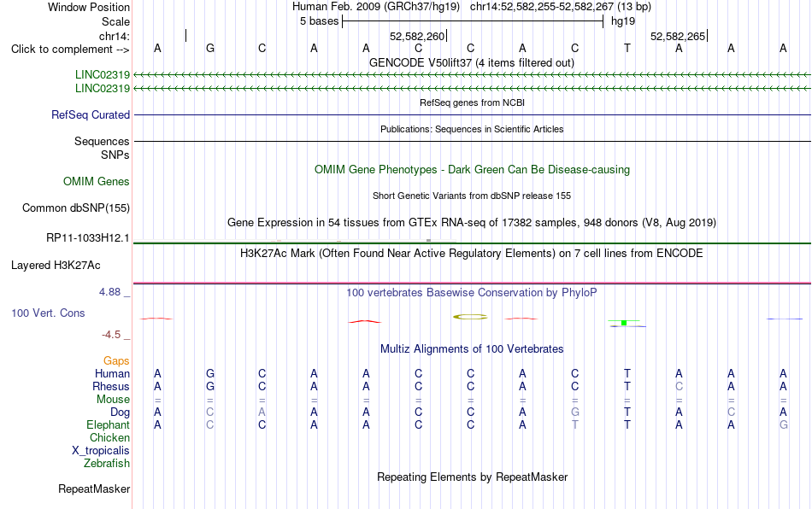
Task: Click the faded G in the Elephant row
Action: [x=784, y=424]
